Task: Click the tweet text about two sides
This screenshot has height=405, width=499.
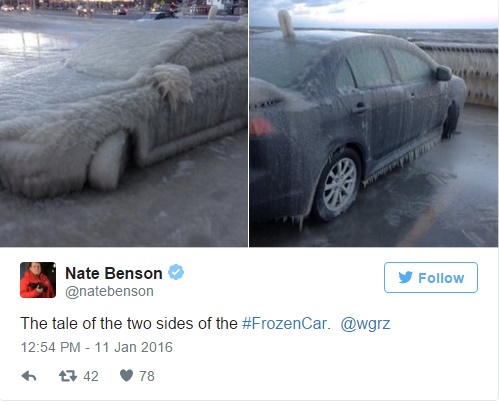Action: click(129, 324)
